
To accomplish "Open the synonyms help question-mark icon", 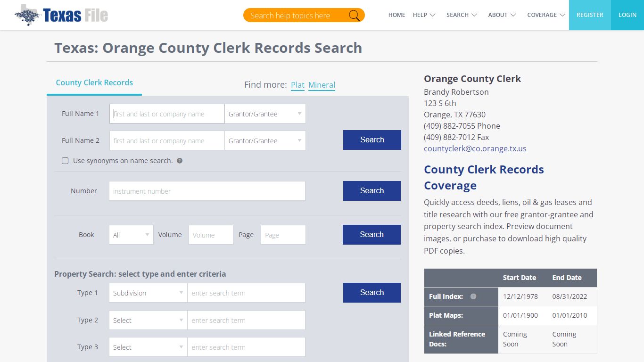I will coord(180,161).
